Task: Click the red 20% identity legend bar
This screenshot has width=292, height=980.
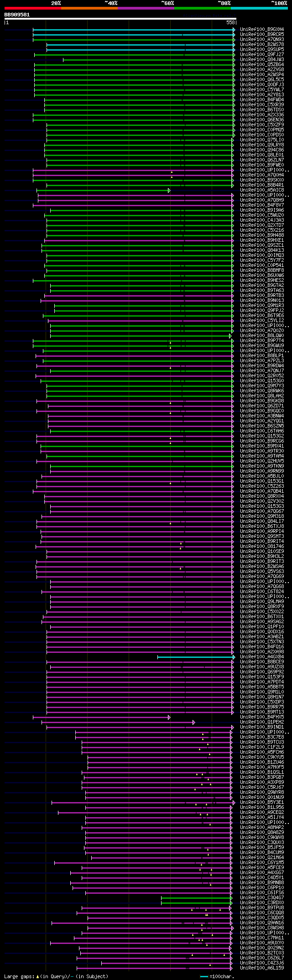Action: 32,8
